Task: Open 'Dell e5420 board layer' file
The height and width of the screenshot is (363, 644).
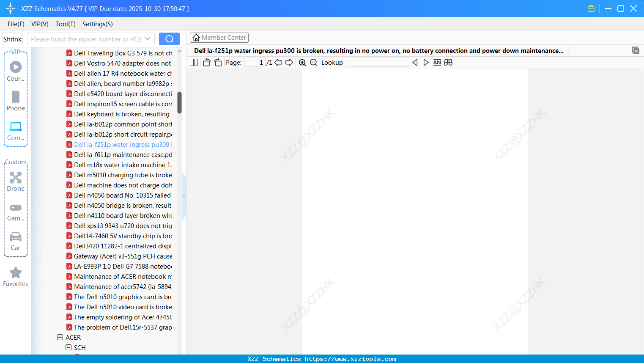Action: click(x=119, y=94)
